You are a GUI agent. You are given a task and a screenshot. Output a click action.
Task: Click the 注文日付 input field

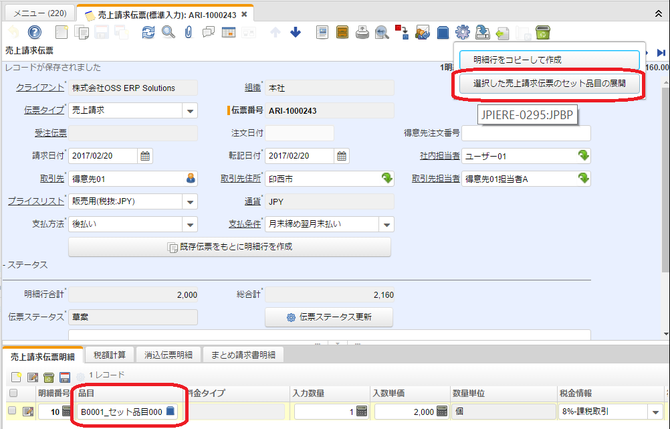[299, 133]
